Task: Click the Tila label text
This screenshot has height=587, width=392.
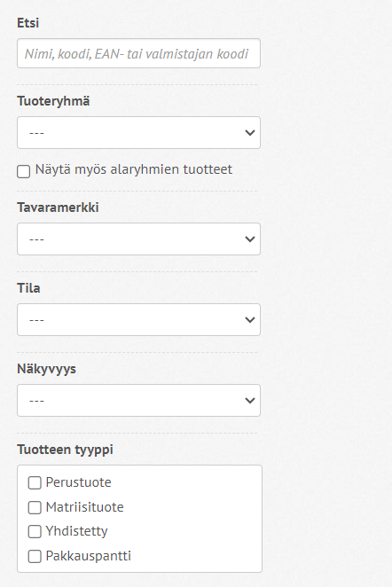Action: pos(29,288)
